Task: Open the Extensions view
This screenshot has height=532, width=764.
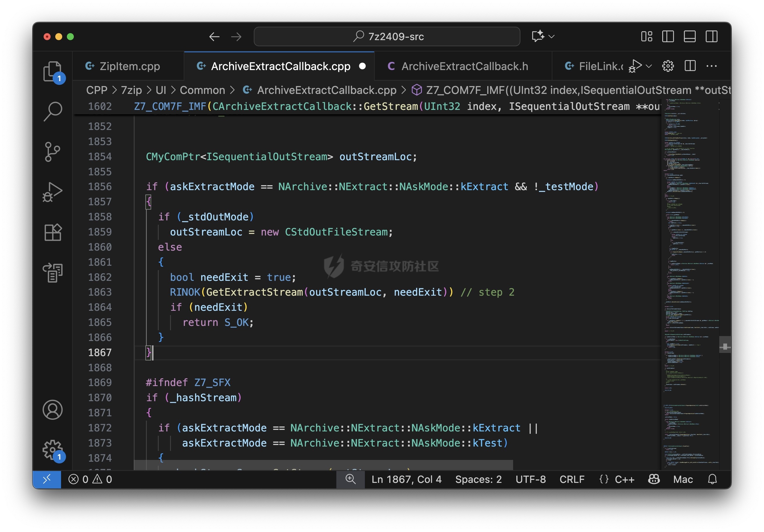Action: (53, 232)
